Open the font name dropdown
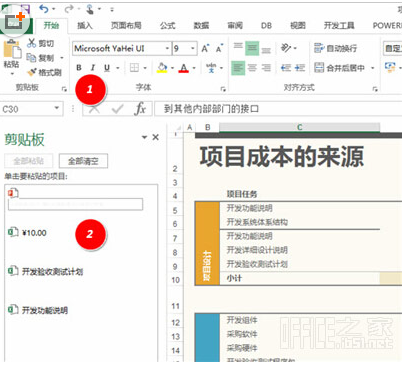The width and height of the screenshot is (408, 371). [x=168, y=49]
